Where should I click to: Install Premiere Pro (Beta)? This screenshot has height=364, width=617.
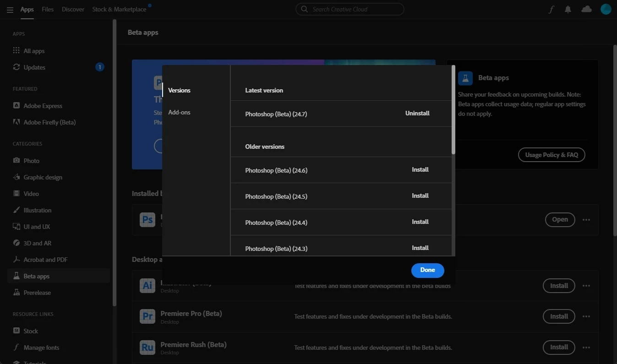559,316
